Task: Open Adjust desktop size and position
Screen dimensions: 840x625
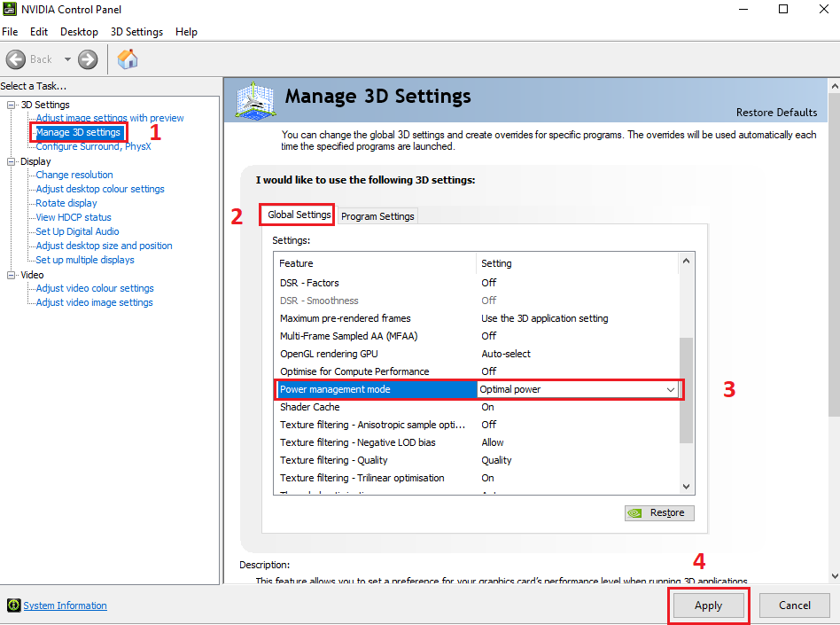Action: (x=104, y=246)
